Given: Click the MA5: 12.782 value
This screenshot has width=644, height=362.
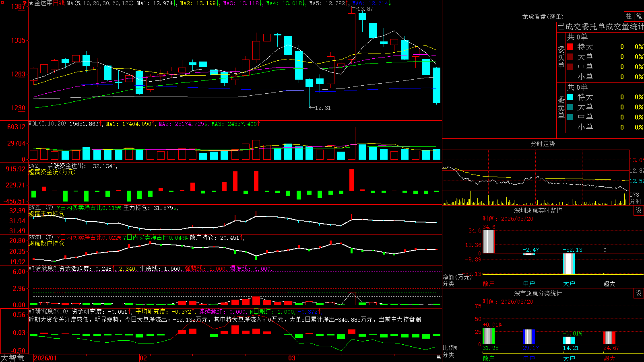Looking at the screenshot, I should pos(329,3).
